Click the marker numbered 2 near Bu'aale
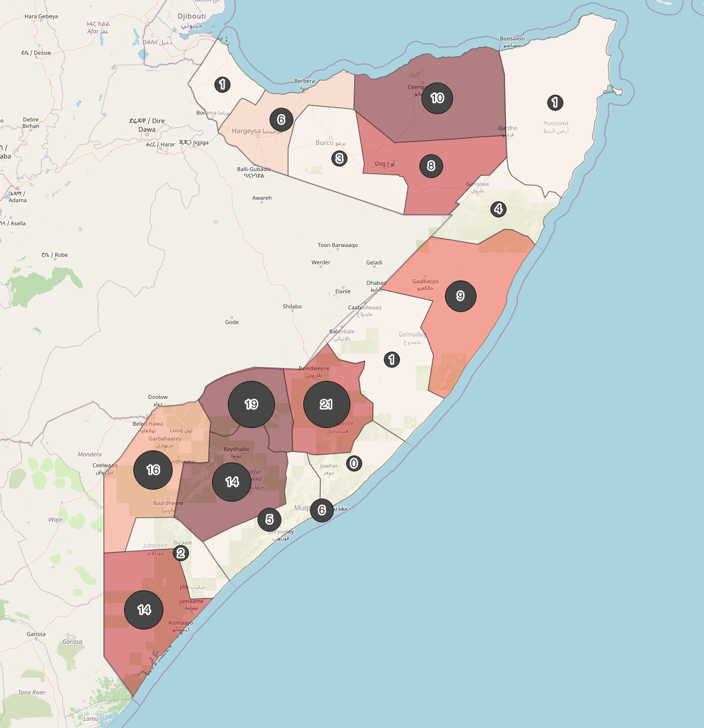704x728 pixels. pyautogui.click(x=181, y=553)
